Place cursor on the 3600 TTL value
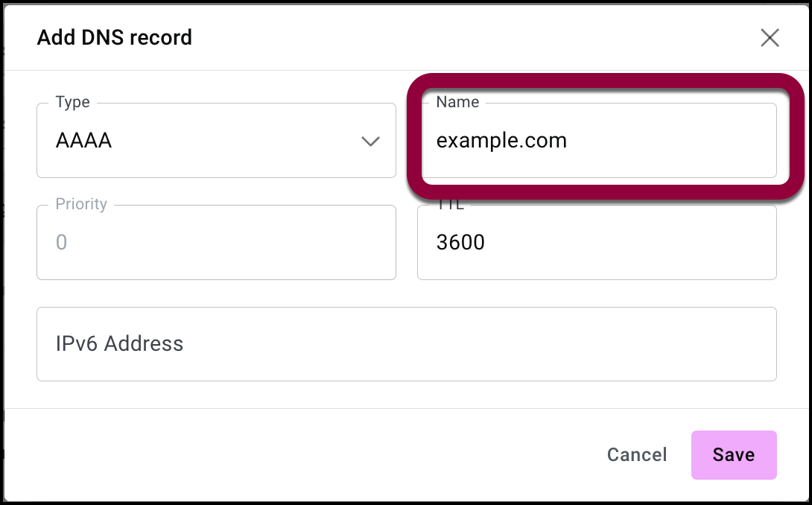 tap(460, 242)
